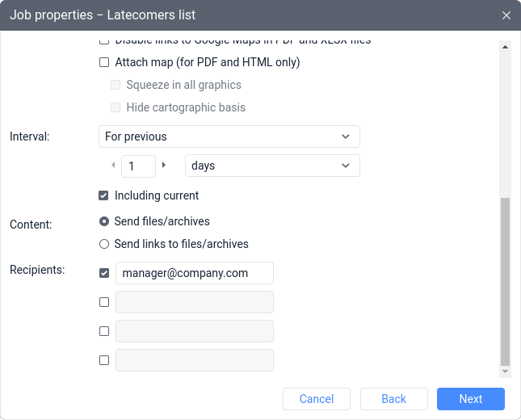
Task: Uncheck Including current option
Action: 103,195
